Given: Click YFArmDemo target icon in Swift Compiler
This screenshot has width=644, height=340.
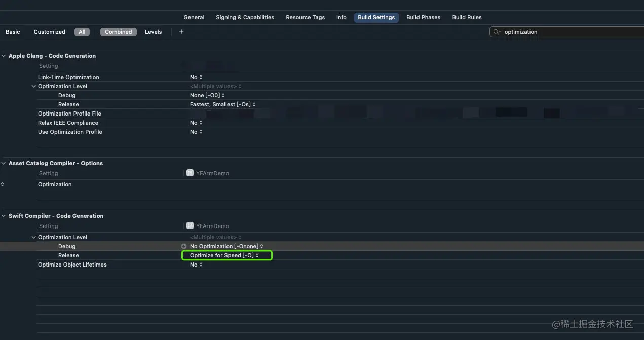Looking at the screenshot, I should click(190, 226).
